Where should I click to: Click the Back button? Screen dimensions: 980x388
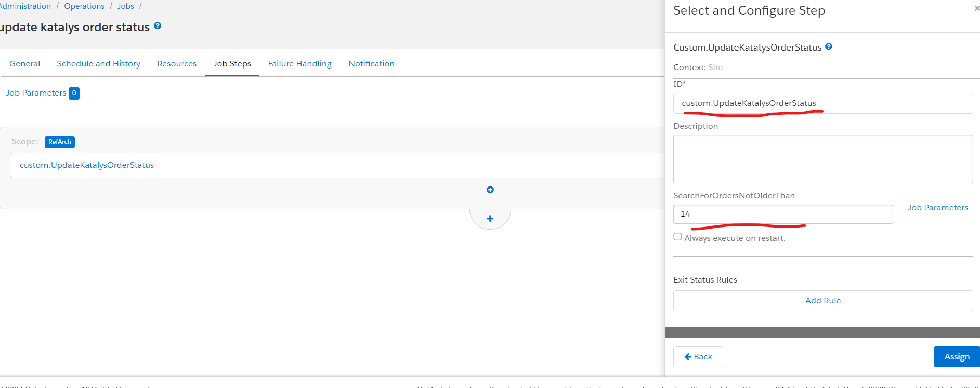pyautogui.click(x=698, y=357)
